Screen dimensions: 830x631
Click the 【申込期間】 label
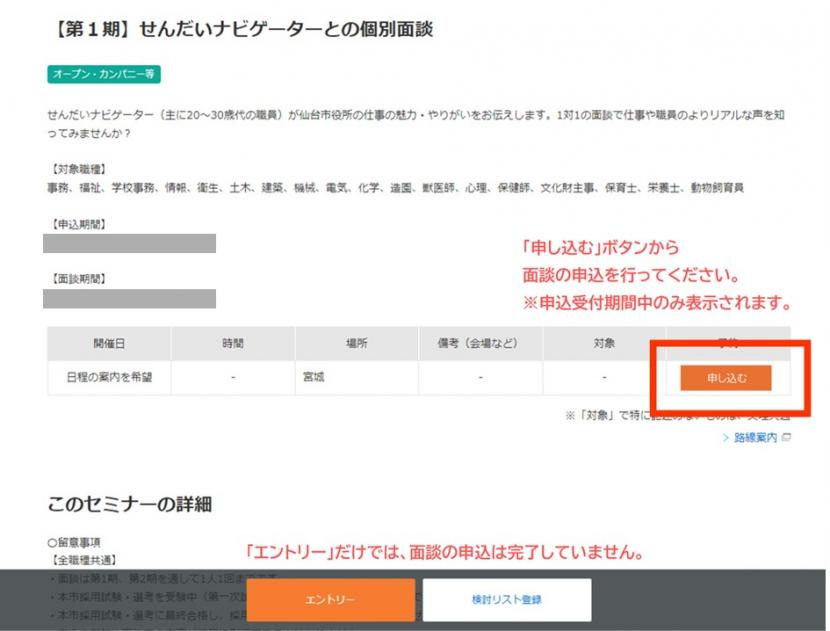click(x=79, y=224)
